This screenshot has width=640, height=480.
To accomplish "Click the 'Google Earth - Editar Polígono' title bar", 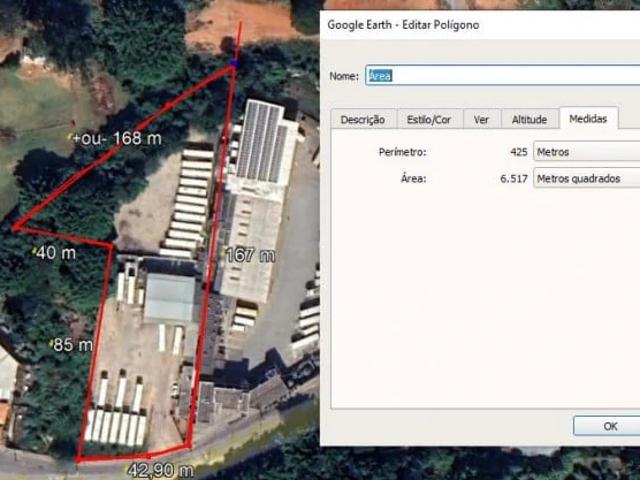I will pos(480,25).
